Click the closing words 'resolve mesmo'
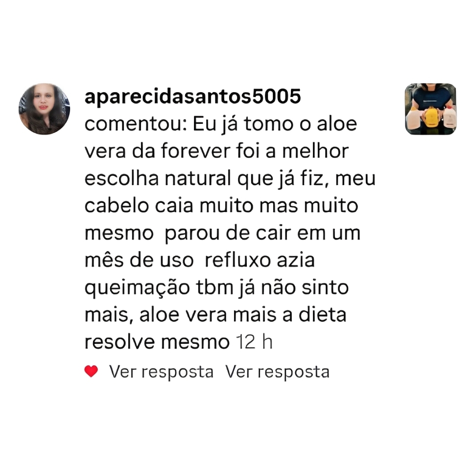 tap(157, 342)
